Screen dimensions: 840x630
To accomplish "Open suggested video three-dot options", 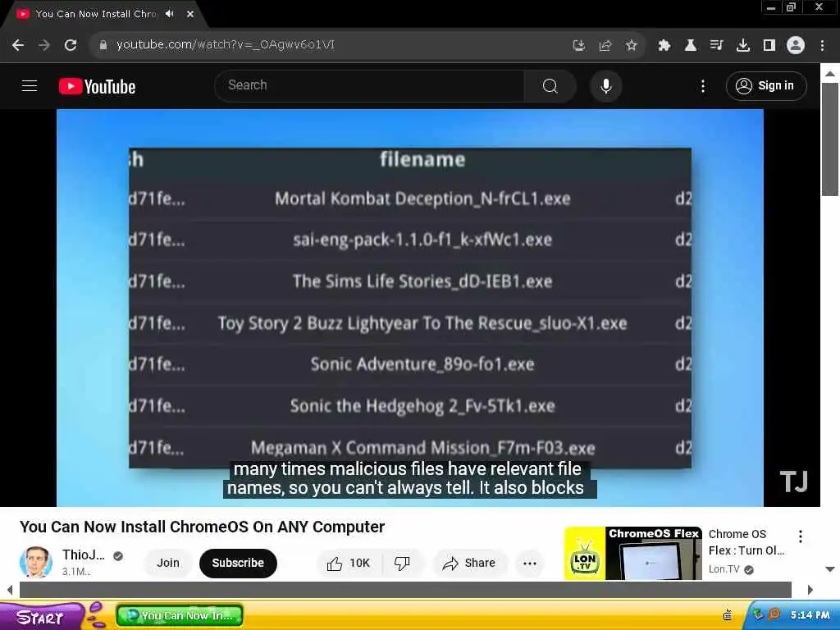I will [x=801, y=536].
